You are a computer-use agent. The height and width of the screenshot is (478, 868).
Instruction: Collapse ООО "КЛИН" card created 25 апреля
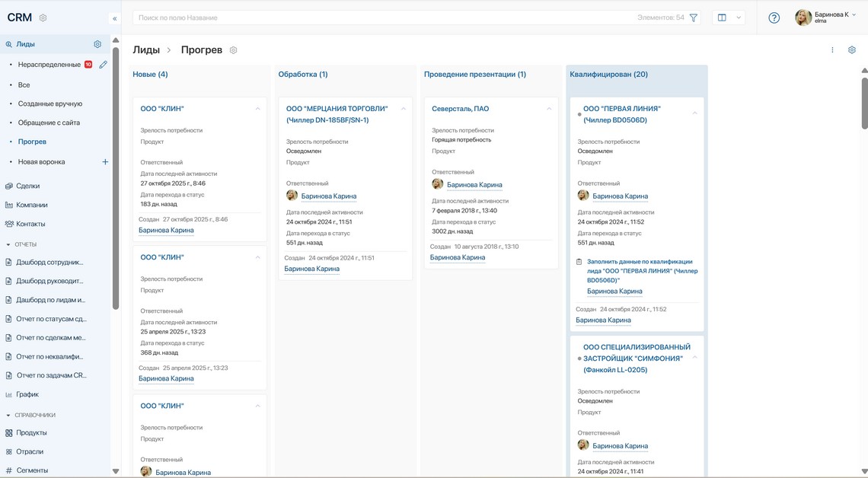click(257, 258)
